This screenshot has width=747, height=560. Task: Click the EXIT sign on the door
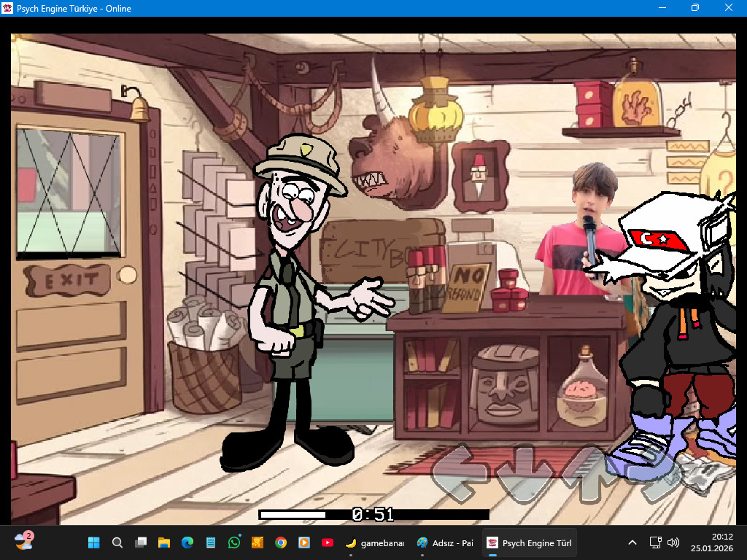pyautogui.click(x=67, y=281)
